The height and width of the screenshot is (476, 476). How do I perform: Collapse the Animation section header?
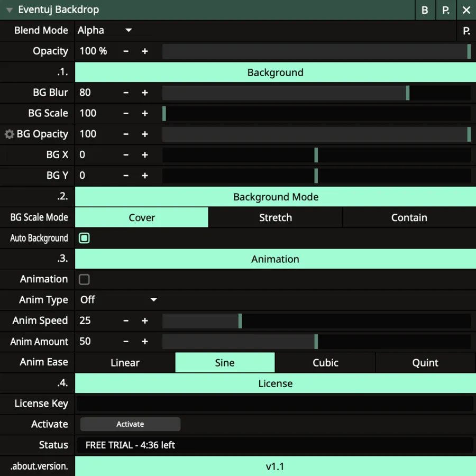pos(276,259)
